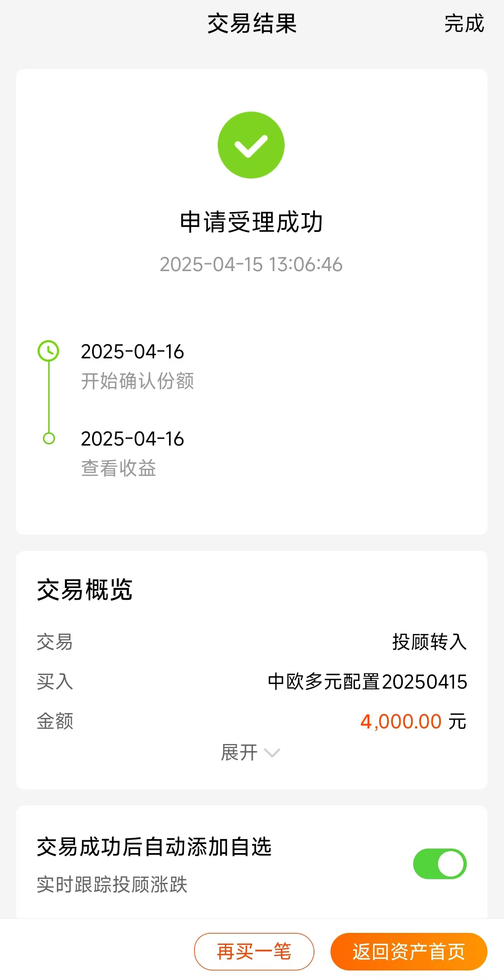Tap the green success checkmark icon
The width and height of the screenshot is (504, 980).
(251, 145)
